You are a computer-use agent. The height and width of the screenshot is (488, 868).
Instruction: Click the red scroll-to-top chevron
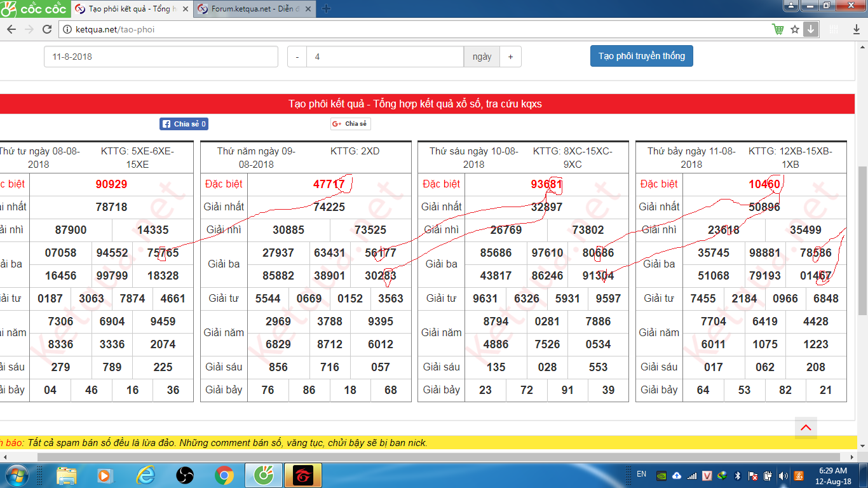tap(806, 428)
